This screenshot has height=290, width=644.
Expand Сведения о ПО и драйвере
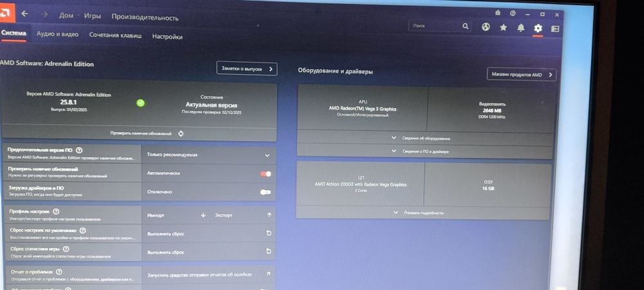[x=424, y=151]
